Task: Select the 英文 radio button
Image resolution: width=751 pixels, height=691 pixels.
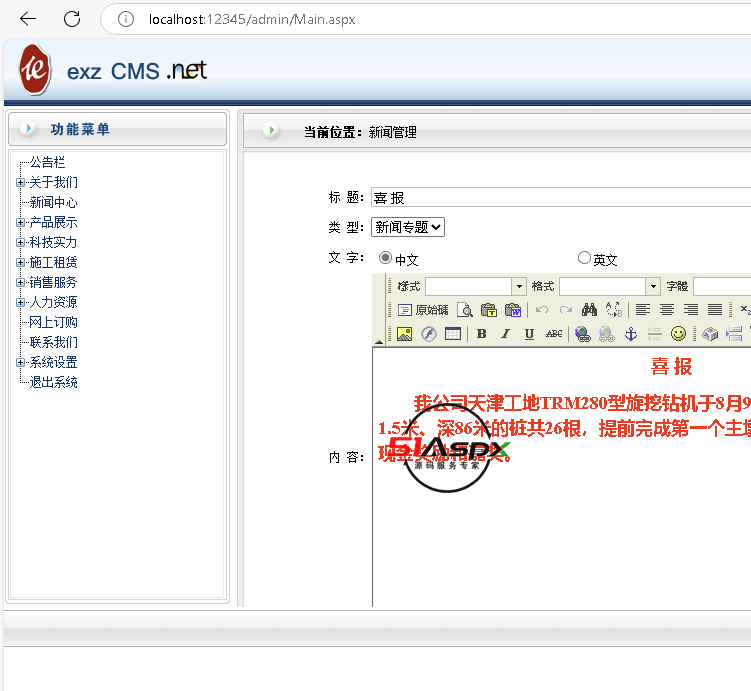Action: 584,258
